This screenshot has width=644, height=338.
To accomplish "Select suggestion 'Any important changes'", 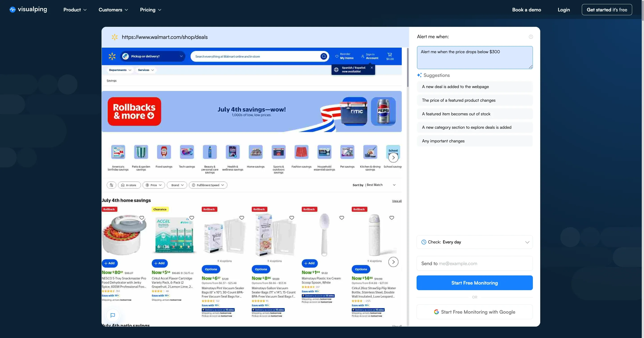I will coord(475,141).
